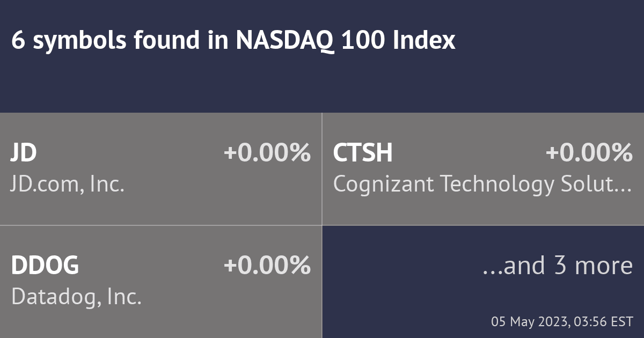This screenshot has height=338, width=644.
Task: Click the word "Index" in the title
Action: tap(424, 41)
